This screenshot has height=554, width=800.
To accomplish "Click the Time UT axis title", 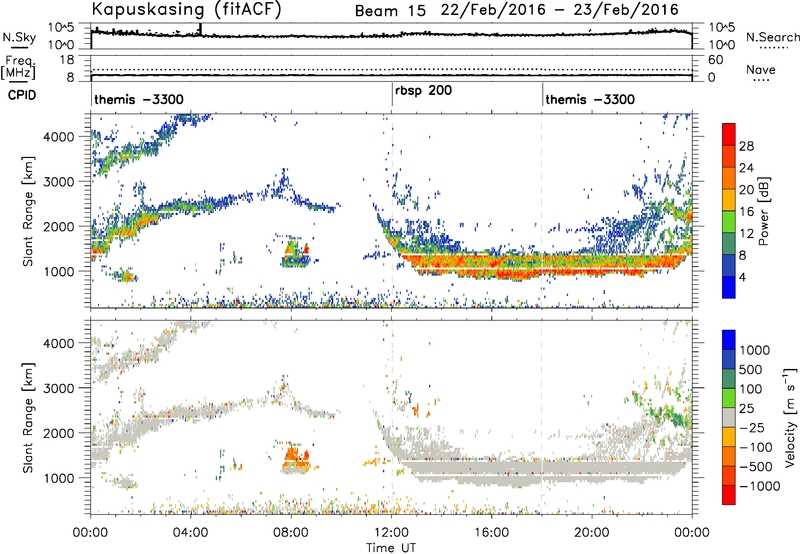I will pos(391,548).
